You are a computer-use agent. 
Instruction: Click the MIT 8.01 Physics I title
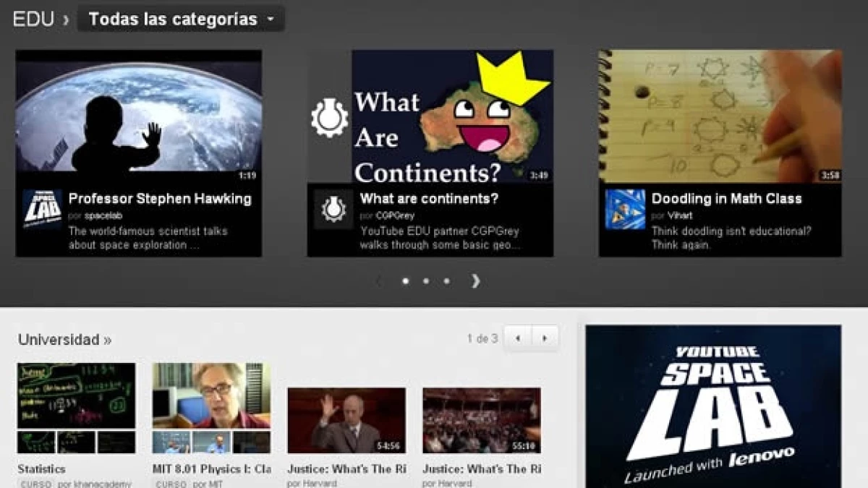click(211, 469)
